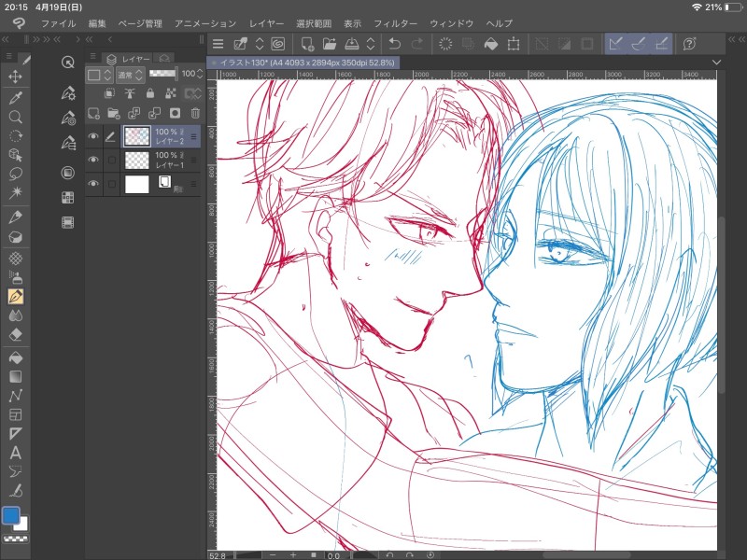Select the Blend droplets tool
Viewport: 747px width, 560px height.
click(x=15, y=315)
